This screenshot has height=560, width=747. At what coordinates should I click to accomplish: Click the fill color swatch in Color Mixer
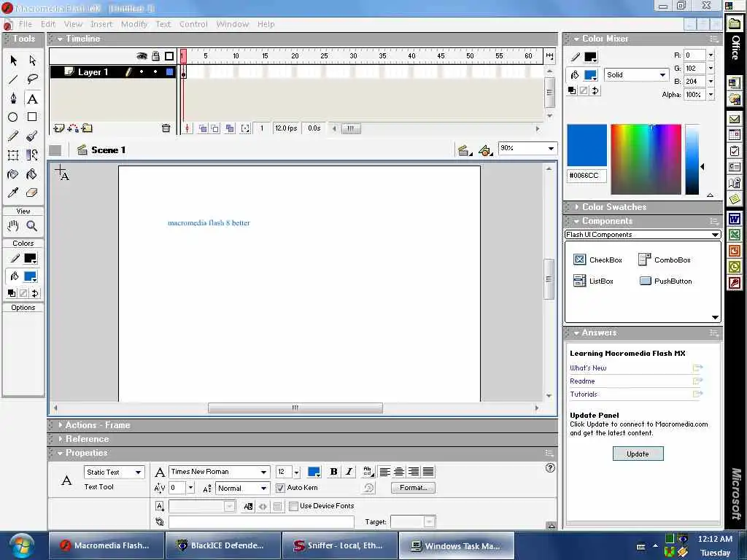coord(591,75)
